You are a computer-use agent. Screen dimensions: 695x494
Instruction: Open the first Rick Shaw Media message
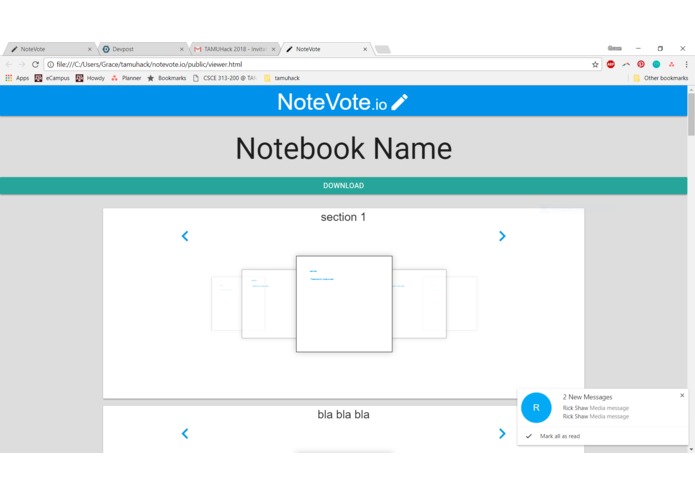[x=596, y=408]
